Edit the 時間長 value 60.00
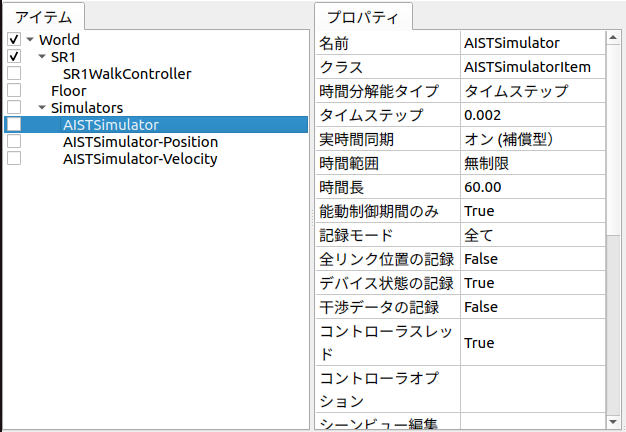 (533, 187)
